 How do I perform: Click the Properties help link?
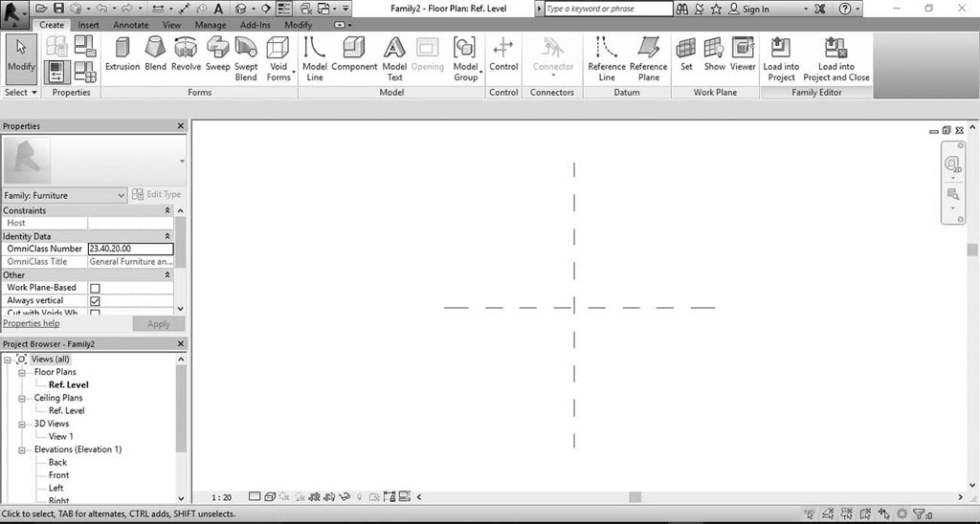[32, 323]
